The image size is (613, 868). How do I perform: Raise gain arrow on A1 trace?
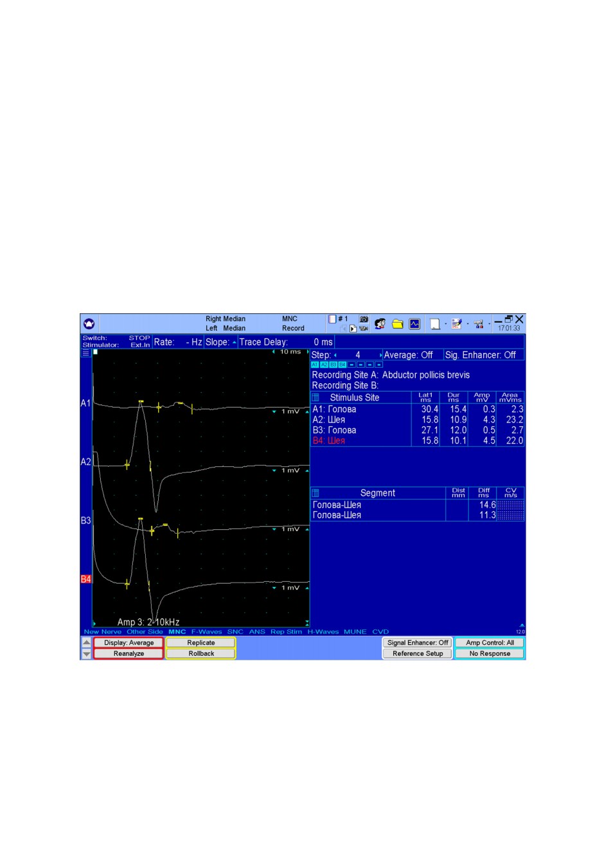click(307, 411)
